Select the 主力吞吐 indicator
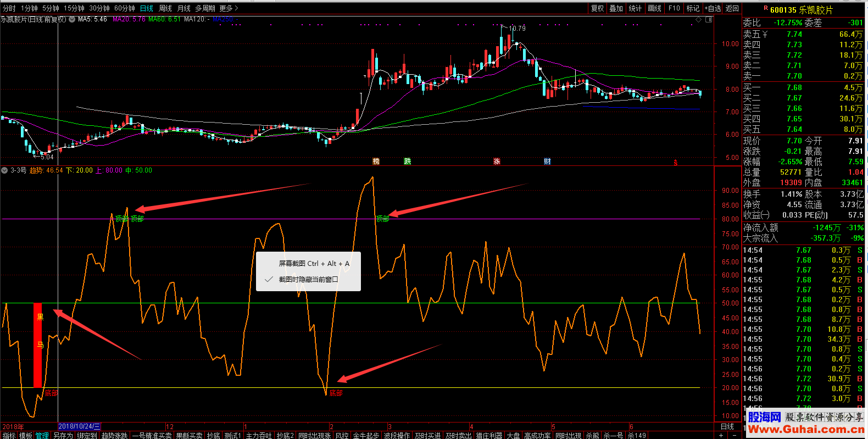Viewport: 868px width, 439px height. tap(259, 435)
